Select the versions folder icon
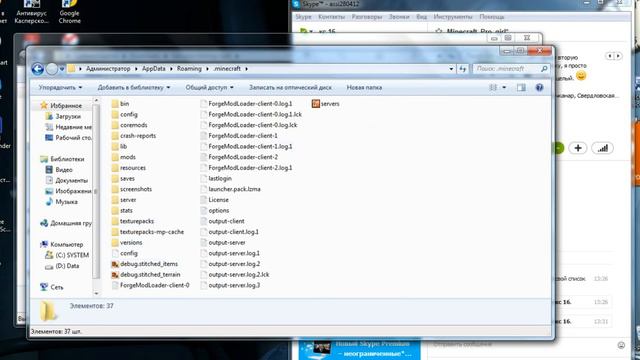 click(115, 242)
